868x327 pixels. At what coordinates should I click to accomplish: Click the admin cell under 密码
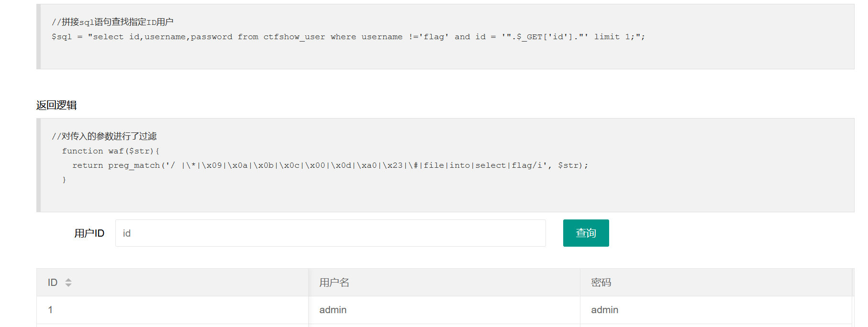(x=716, y=310)
